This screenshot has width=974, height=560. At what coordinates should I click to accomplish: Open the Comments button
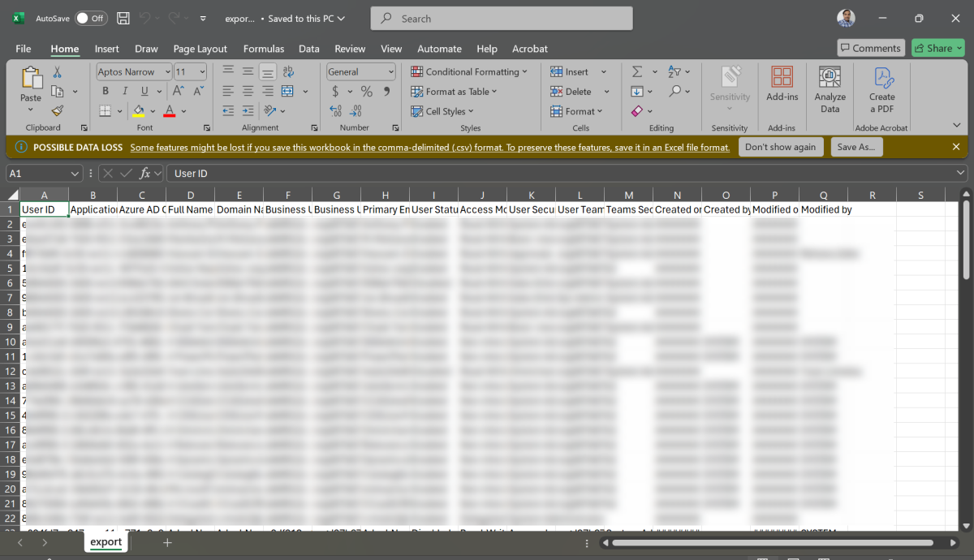click(870, 48)
